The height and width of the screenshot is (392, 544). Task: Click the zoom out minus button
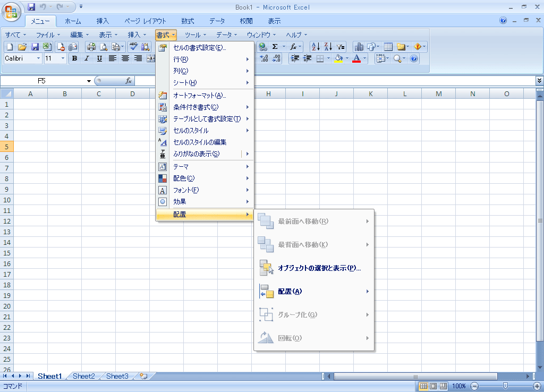[474, 386]
